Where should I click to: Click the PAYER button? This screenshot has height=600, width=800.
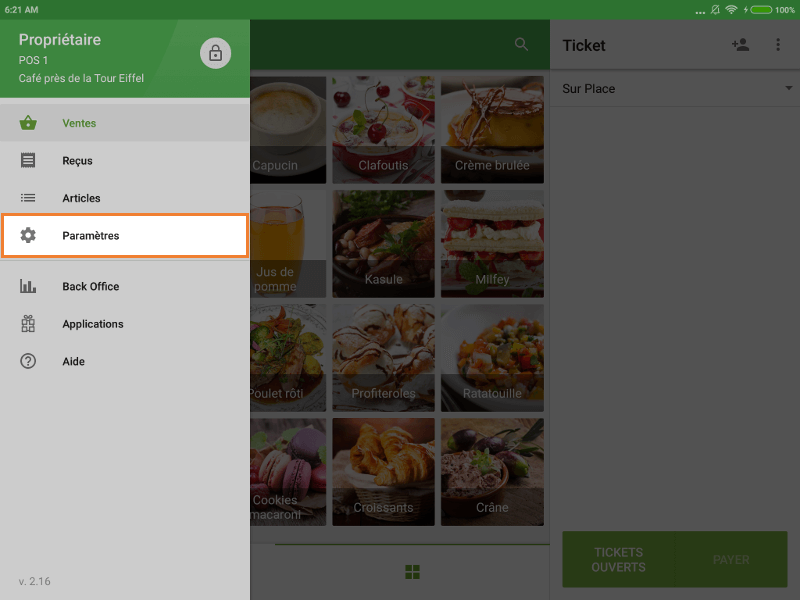point(731,560)
